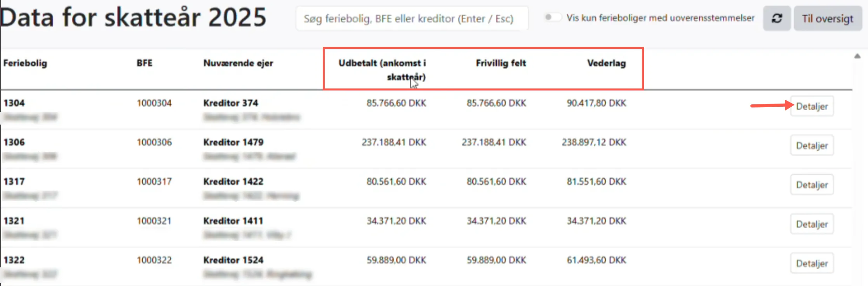Screen dimensions: 868x286
Task: Click the search field for feriebolig
Action: pyautogui.click(x=412, y=18)
